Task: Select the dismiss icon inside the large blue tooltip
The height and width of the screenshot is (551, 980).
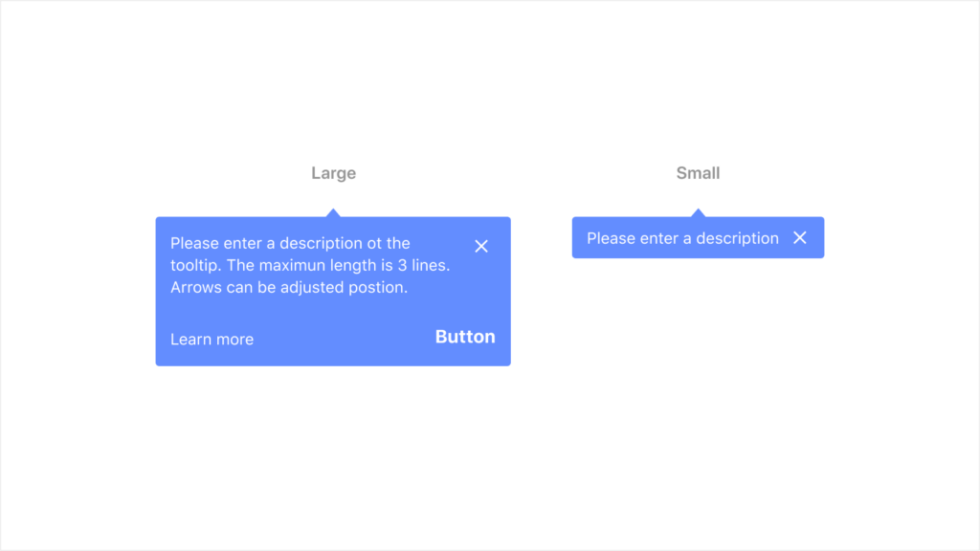Action: click(x=481, y=246)
